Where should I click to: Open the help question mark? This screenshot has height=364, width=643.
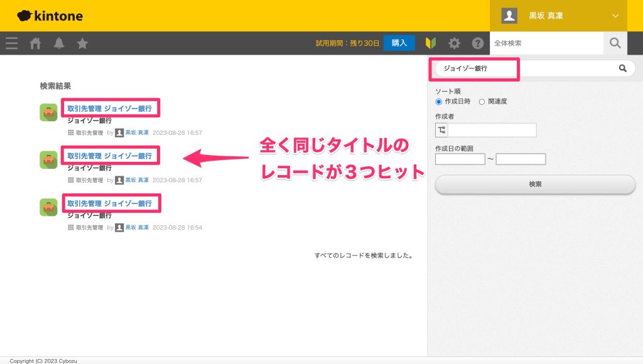(x=478, y=43)
